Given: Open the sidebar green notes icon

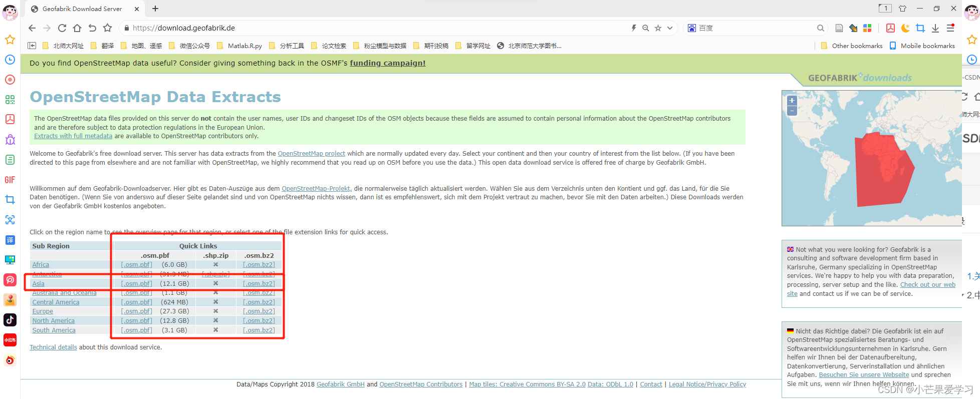Looking at the screenshot, I should coord(10,160).
